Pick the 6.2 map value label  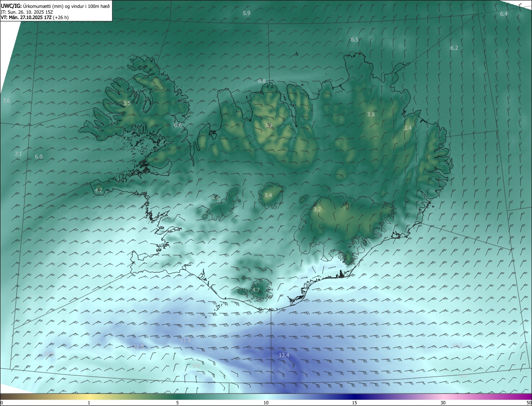(x=454, y=48)
